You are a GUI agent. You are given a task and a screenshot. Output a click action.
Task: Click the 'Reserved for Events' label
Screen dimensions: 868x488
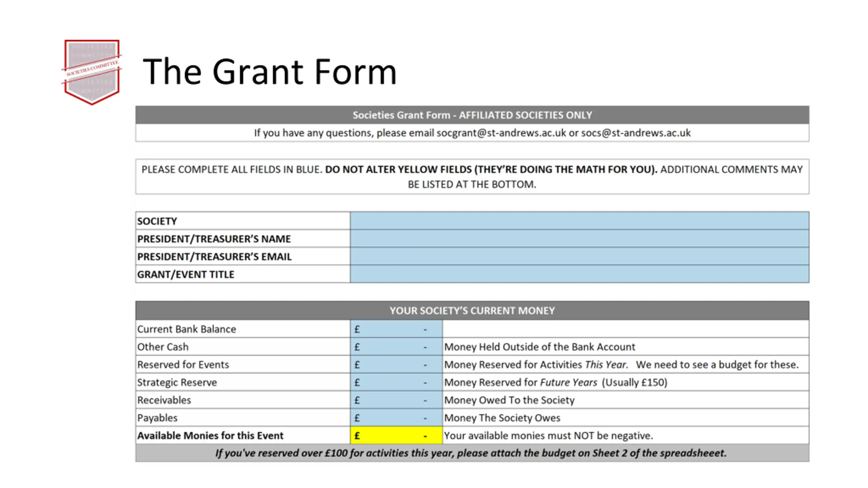(x=183, y=365)
